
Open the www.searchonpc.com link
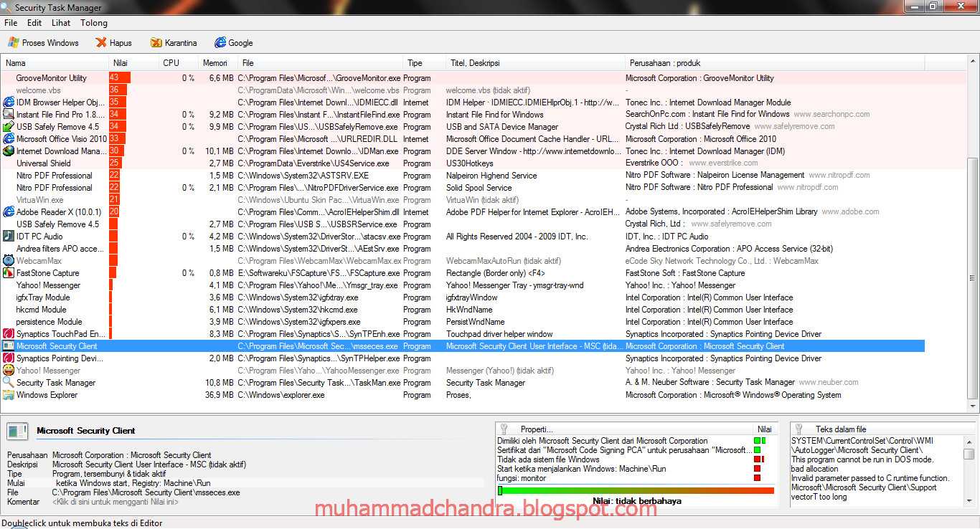click(831, 114)
